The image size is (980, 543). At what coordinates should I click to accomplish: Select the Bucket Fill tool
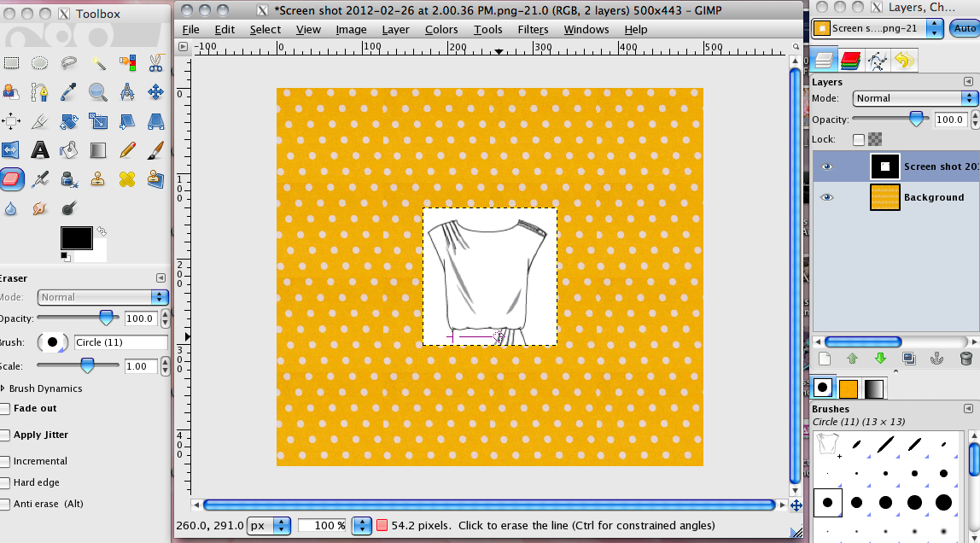click(68, 149)
